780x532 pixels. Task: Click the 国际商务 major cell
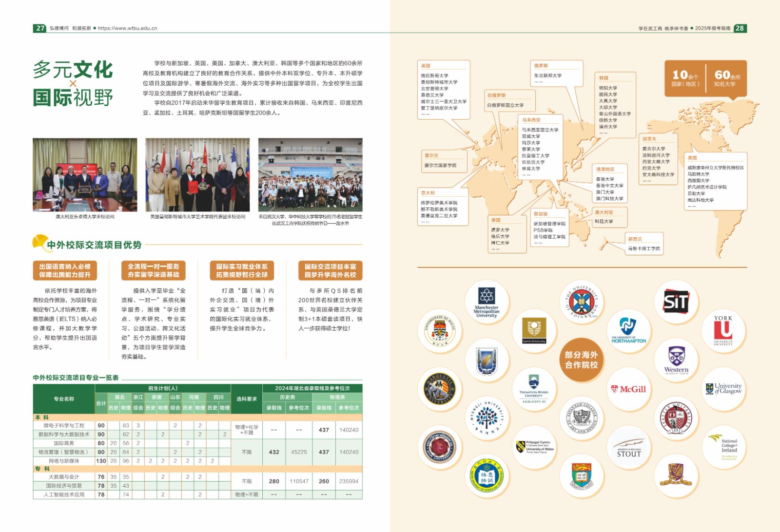pyautogui.click(x=64, y=443)
